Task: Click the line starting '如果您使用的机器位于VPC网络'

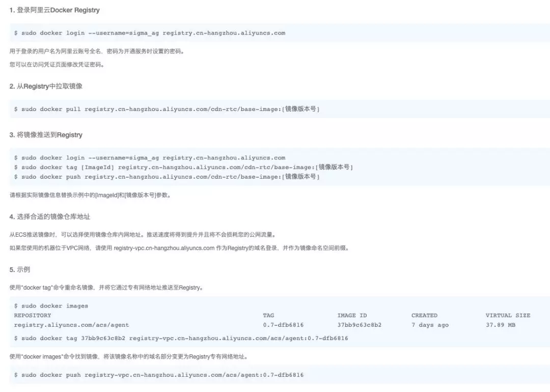Action: (x=179, y=248)
